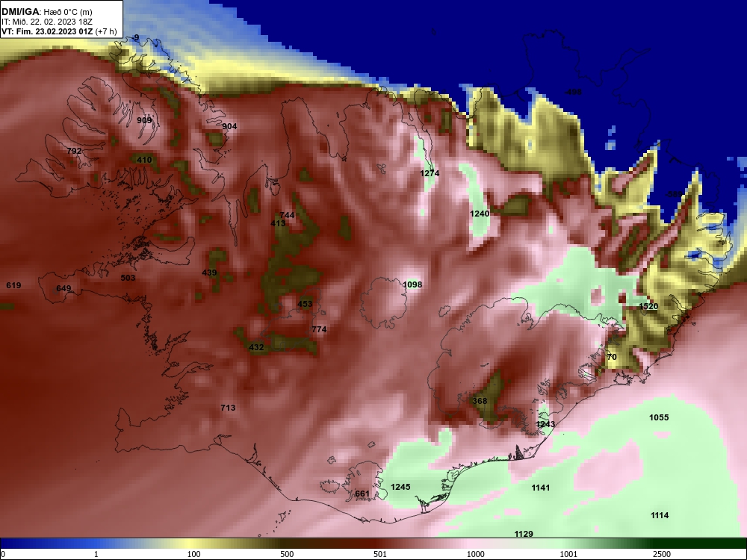This screenshot has width=747, height=560.
Task: Click the map value 1129
Action: (524, 534)
